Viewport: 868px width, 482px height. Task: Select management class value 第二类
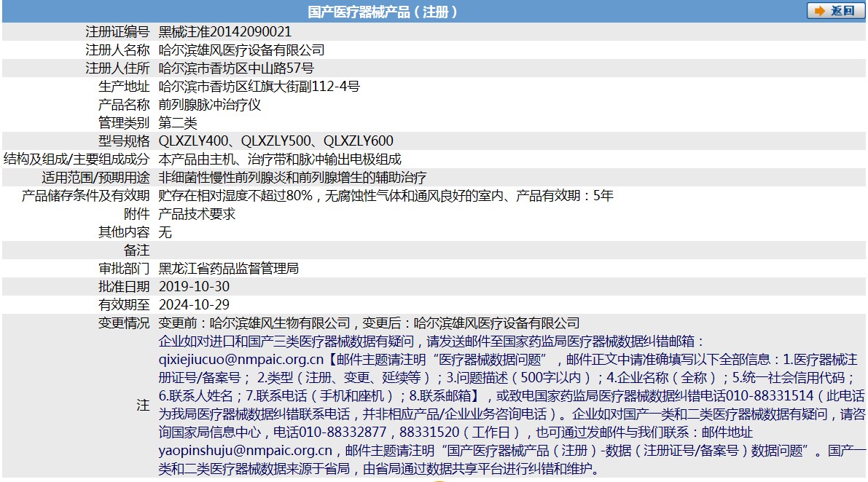pos(178,123)
